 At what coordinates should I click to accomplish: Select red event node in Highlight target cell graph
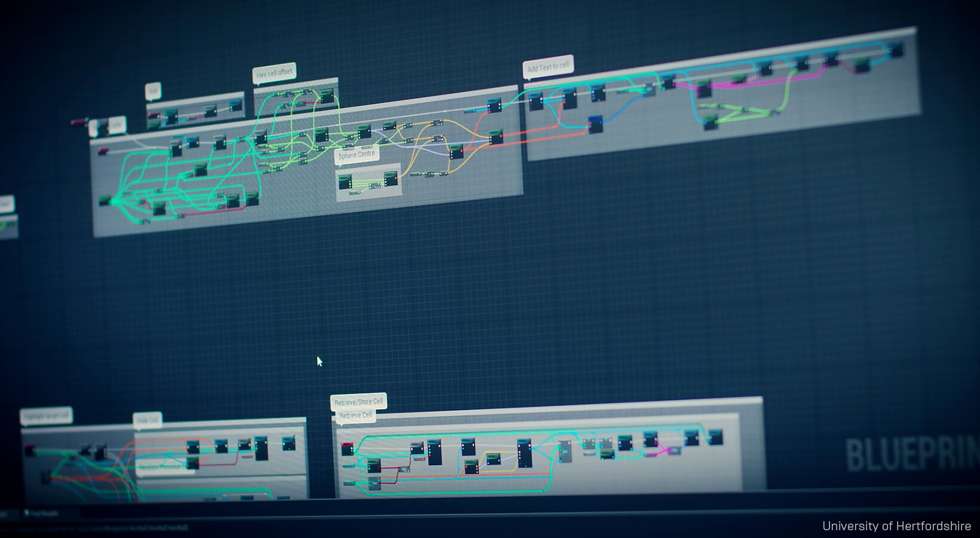29,451
